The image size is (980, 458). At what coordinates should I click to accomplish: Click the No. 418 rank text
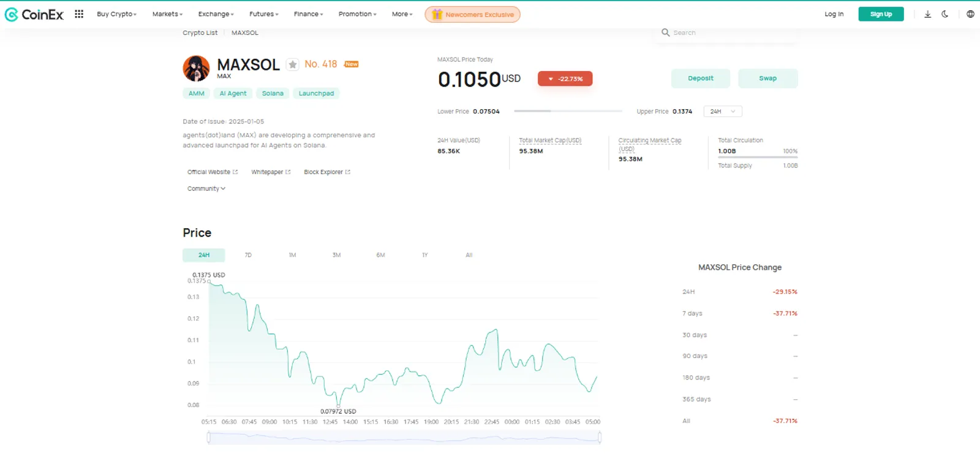(x=321, y=64)
